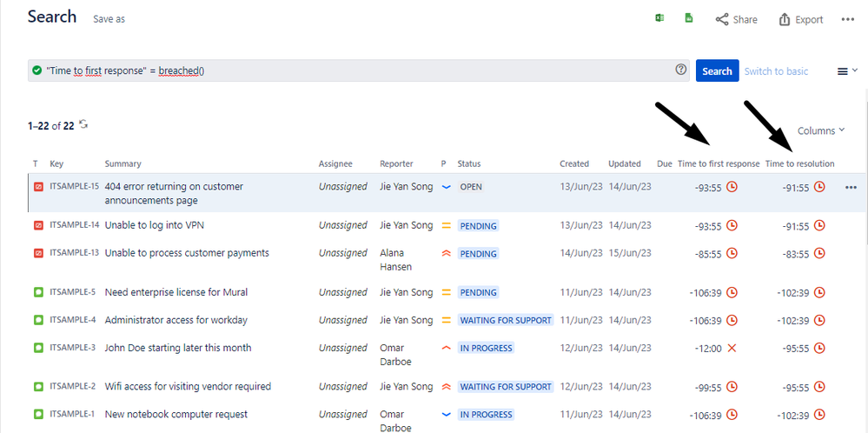Sort by the Assignee column header
This screenshot has height=433, width=868.
335,164
